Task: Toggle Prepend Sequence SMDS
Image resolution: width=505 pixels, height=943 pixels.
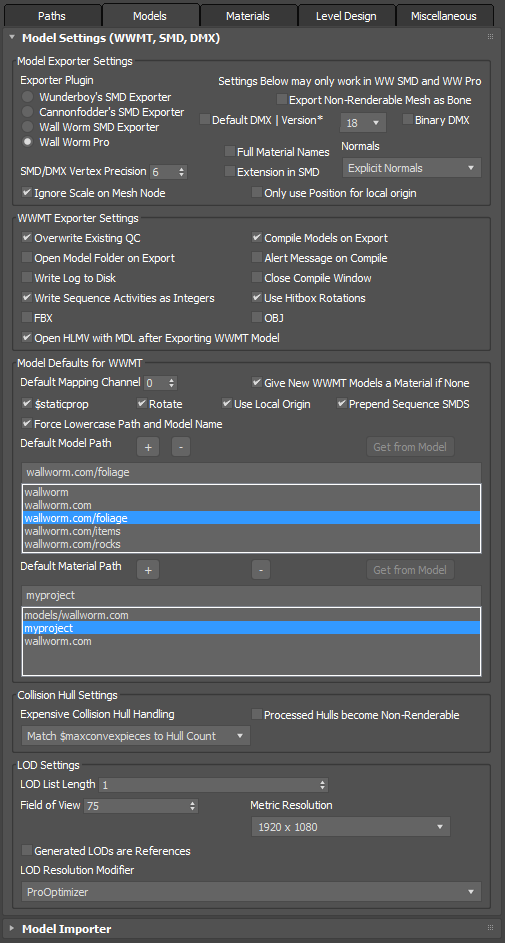Action: pos(343,404)
